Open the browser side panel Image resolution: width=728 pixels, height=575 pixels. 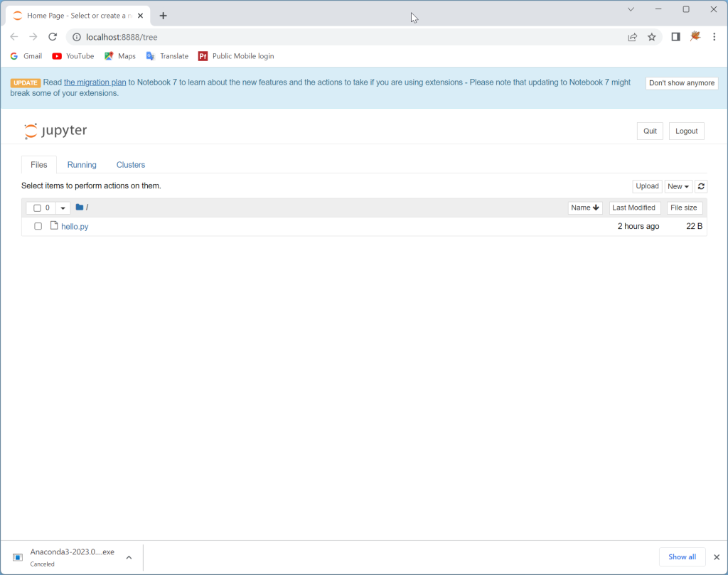675,37
